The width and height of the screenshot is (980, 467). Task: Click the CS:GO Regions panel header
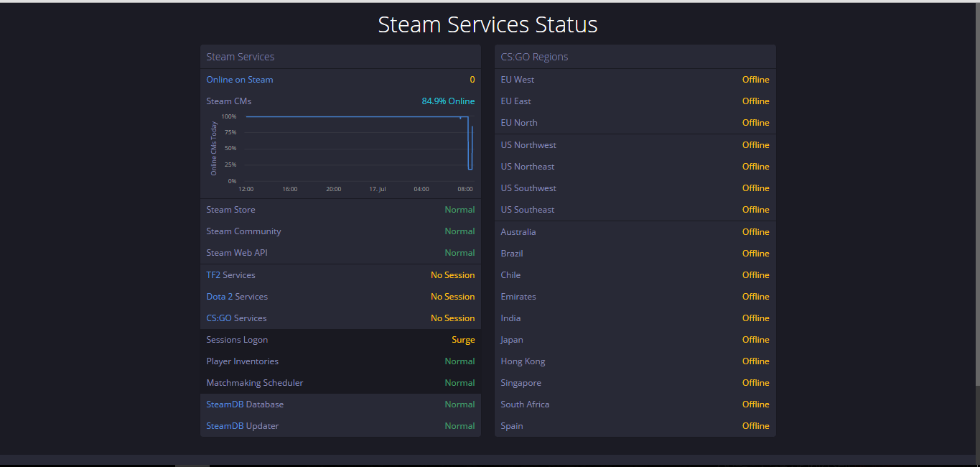click(x=635, y=57)
